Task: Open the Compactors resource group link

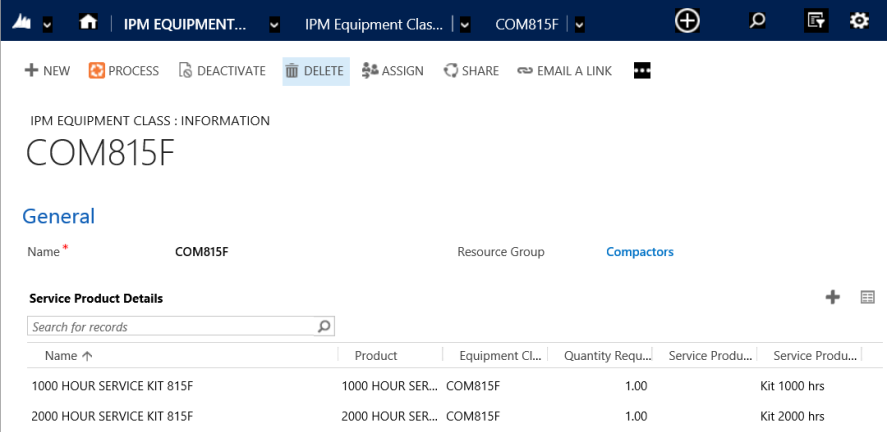Action: coord(640,252)
